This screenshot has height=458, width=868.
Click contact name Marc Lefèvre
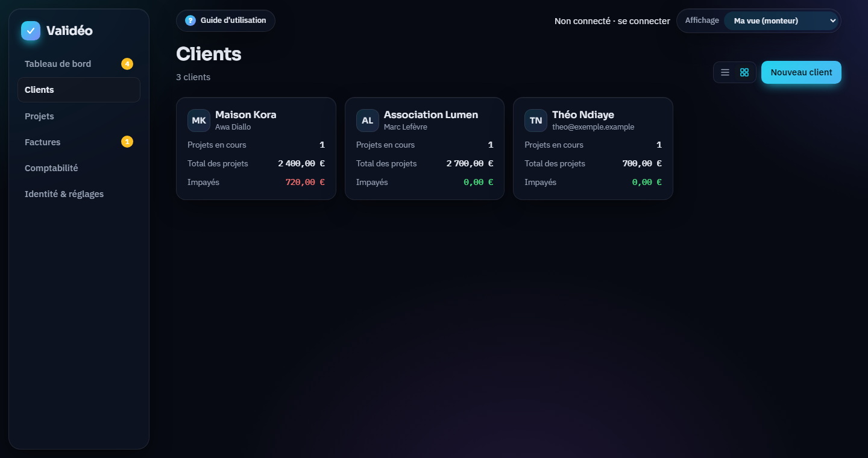(x=406, y=127)
